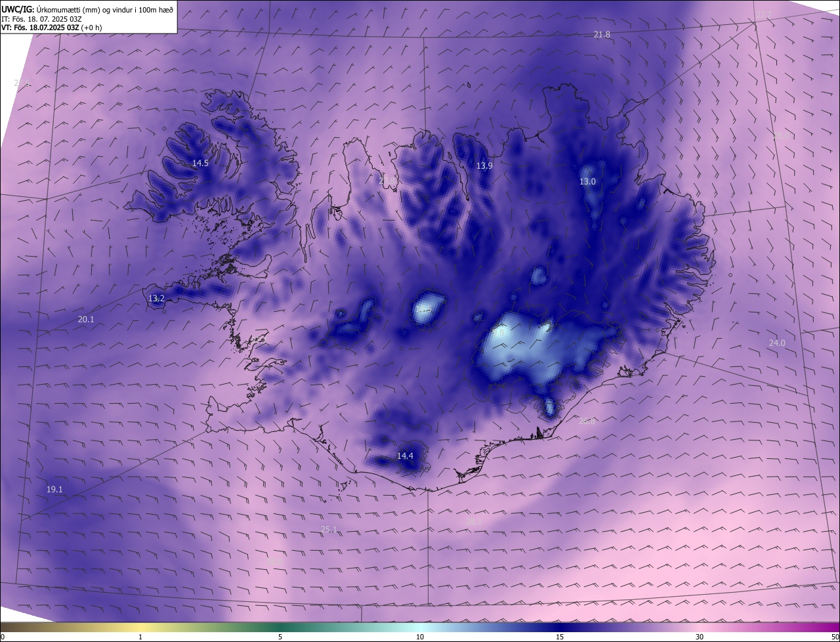Click the 21.8 value on the map
Image resolution: width=840 pixels, height=642 pixels.
(x=602, y=34)
